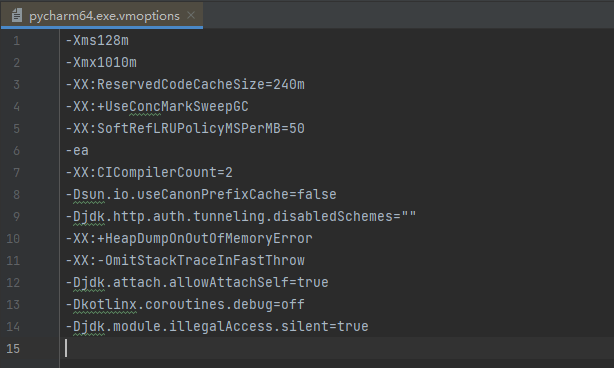Close the pycharm64.exe.vmoptions tab
This screenshot has width=614, height=368.
pos(191,15)
